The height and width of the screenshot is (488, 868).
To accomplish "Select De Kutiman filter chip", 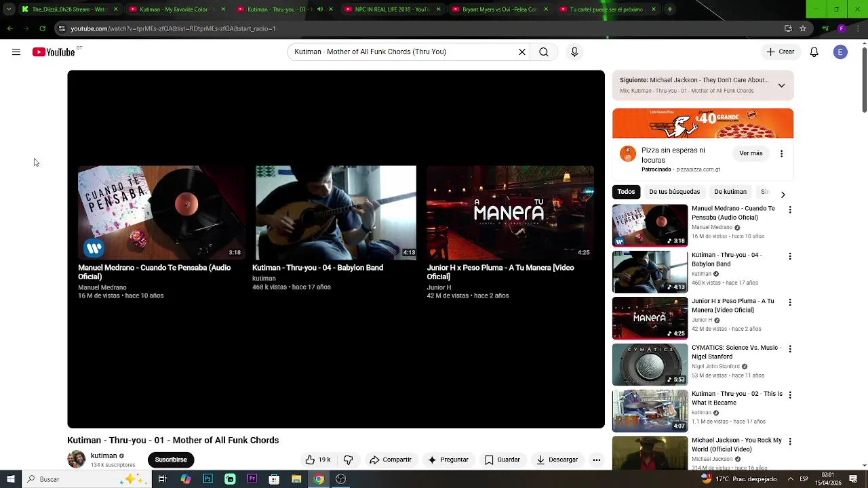I will point(730,192).
